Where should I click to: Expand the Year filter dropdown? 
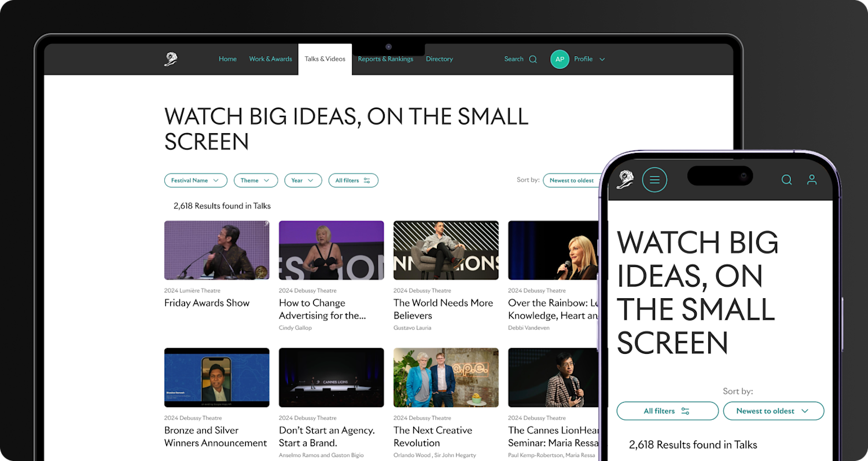pos(303,181)
